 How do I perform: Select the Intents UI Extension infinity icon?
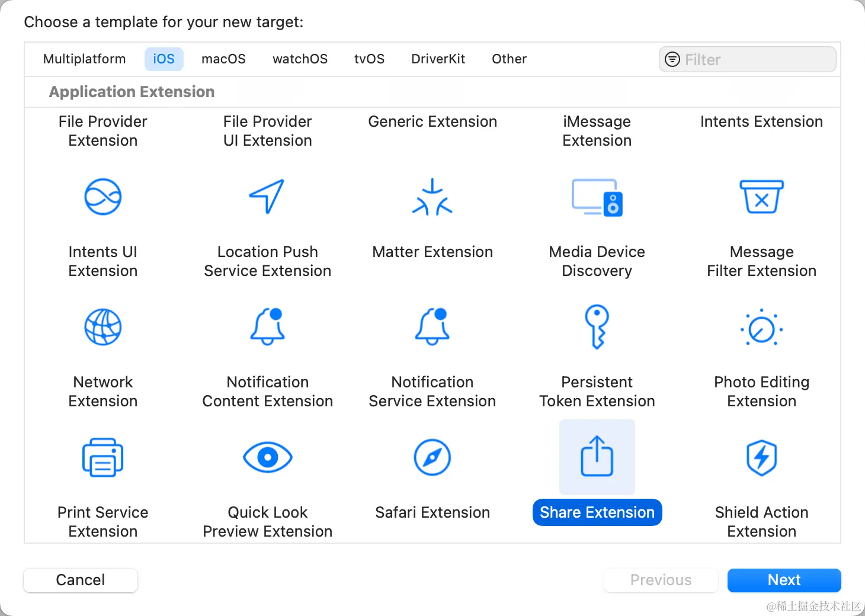coord(103,197)
